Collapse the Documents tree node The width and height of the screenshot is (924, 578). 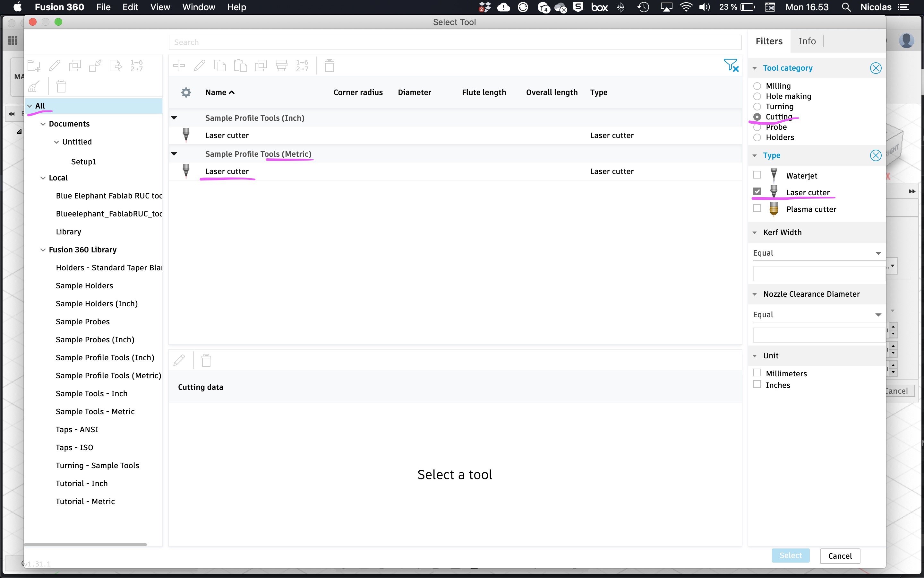(43, 124)
